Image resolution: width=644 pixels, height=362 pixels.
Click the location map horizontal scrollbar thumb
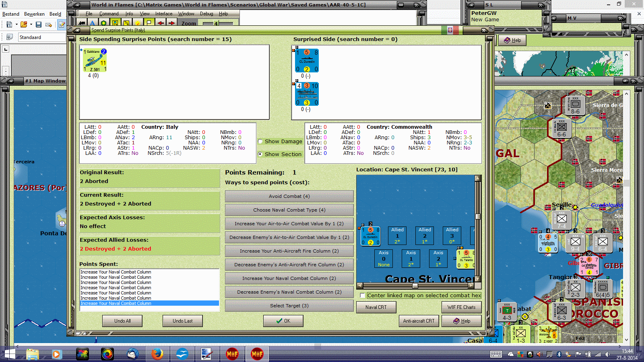[x=415, y=286]
